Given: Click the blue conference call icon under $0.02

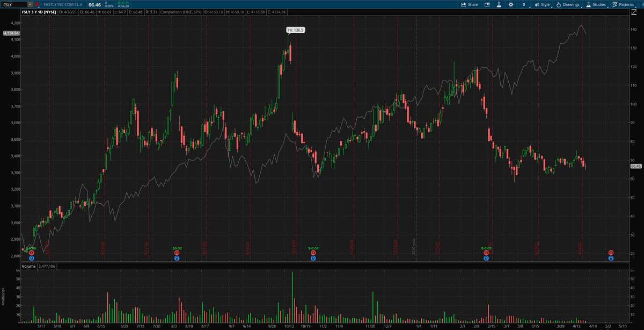Looking at the screenshot, I should coord(177,258).
